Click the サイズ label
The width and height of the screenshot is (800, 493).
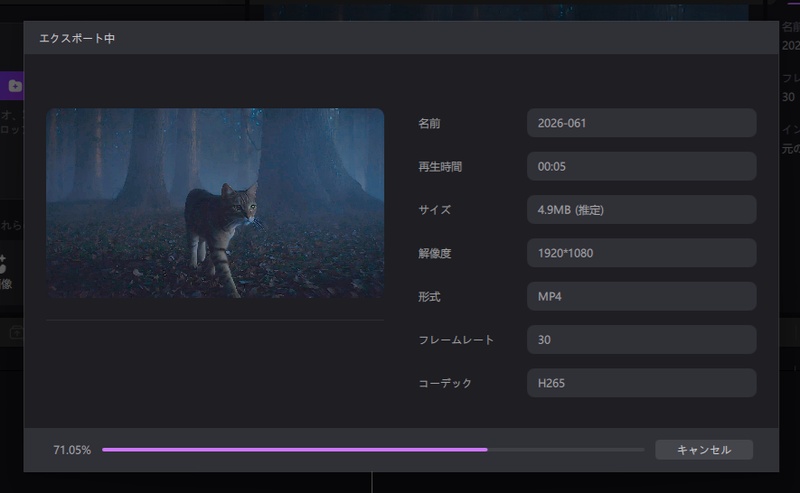(x=435, y=210)
